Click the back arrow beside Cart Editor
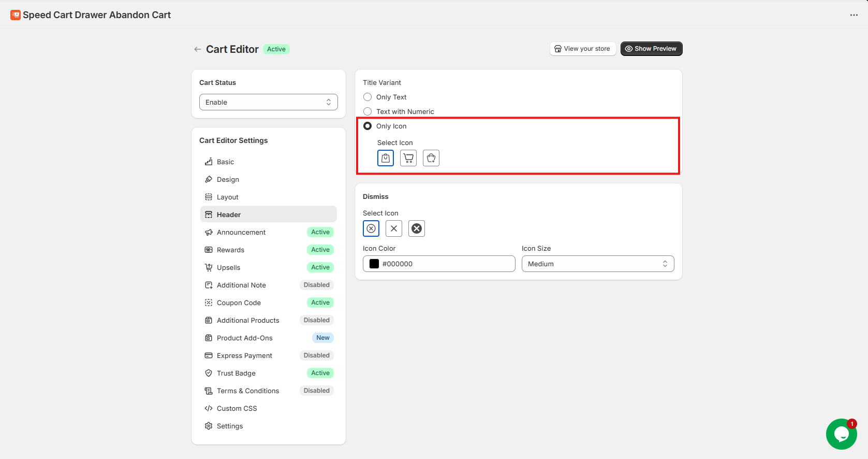Viewport: 868px width, 459px height. [198, 49]
